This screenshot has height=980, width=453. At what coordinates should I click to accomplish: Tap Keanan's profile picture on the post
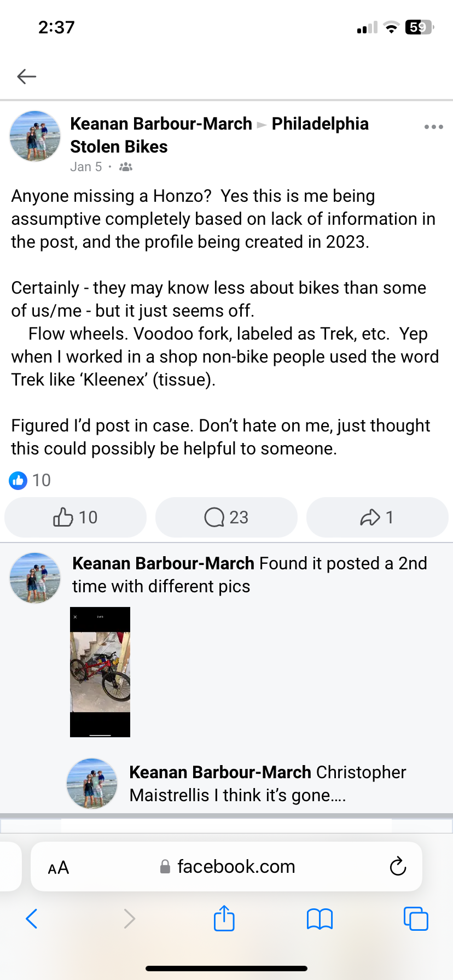(x=34, y=136)
